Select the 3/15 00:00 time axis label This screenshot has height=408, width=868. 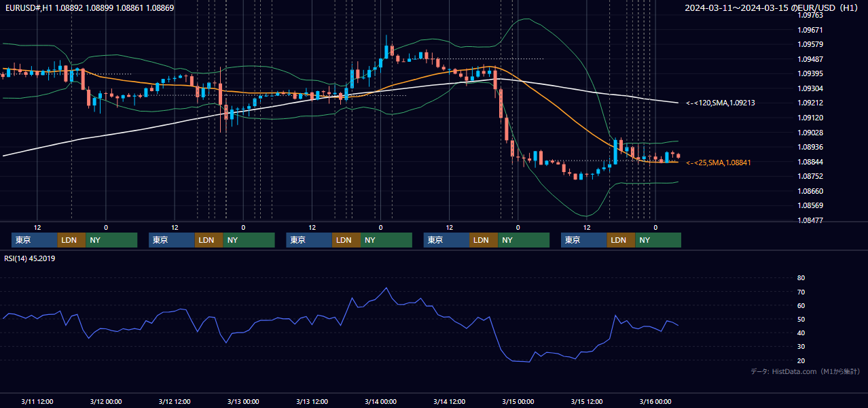click(518, 401)
